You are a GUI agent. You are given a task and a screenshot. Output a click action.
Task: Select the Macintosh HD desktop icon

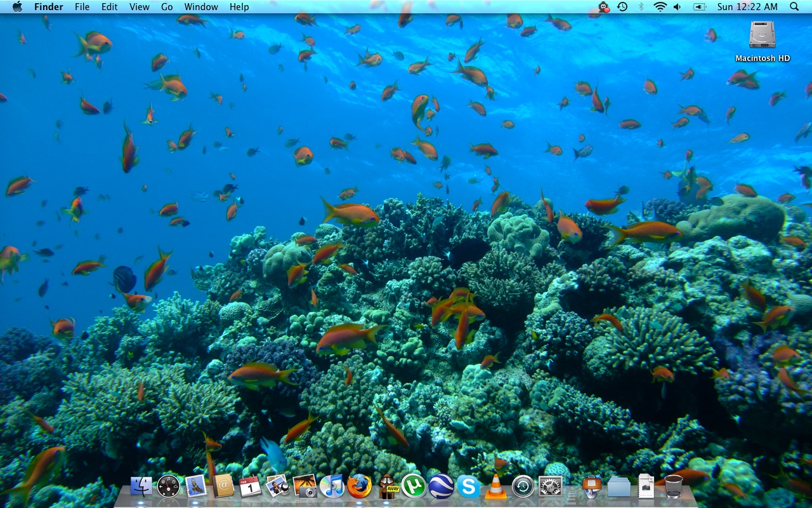point(763,41)
